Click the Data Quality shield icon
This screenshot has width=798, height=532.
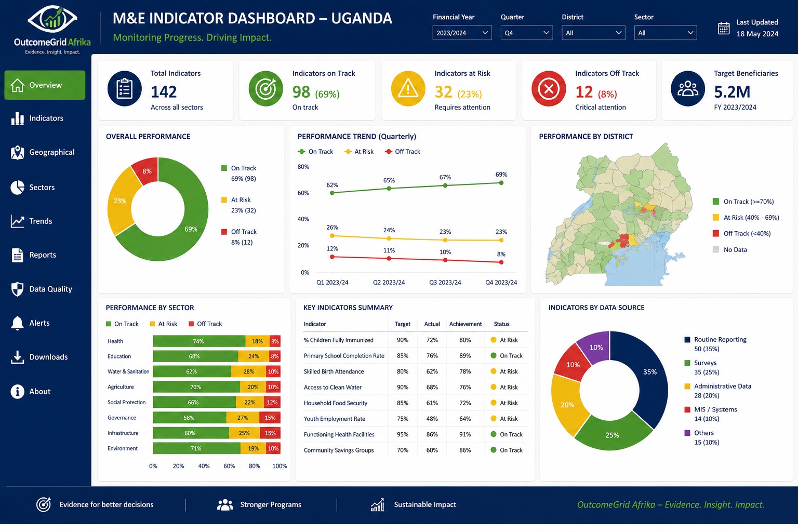18,289
